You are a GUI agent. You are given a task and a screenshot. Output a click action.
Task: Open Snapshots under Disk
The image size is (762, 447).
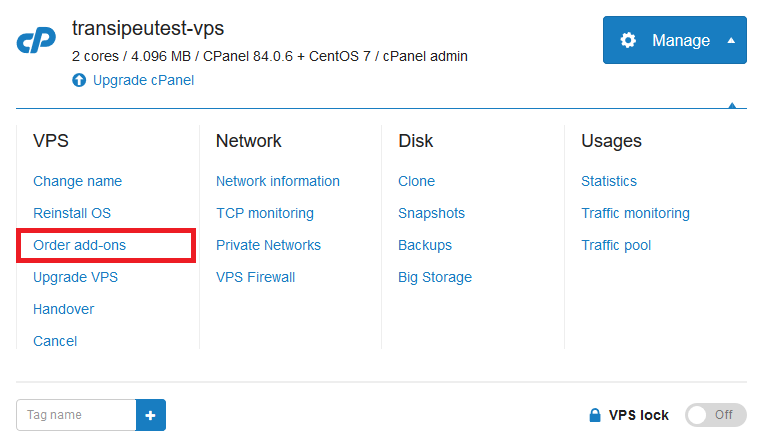pos(432,213)
